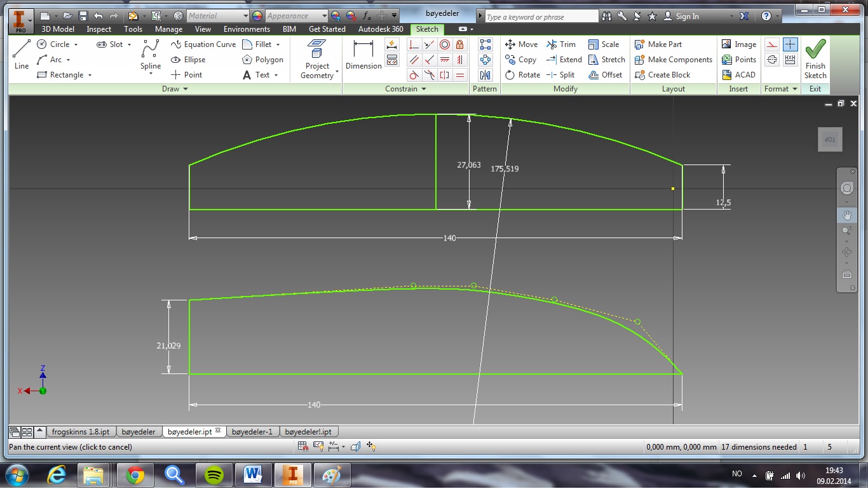This screenshot has height=503, width=868.
Task: Switch to the 3D Model tab
Action: (x=58, y=29)
